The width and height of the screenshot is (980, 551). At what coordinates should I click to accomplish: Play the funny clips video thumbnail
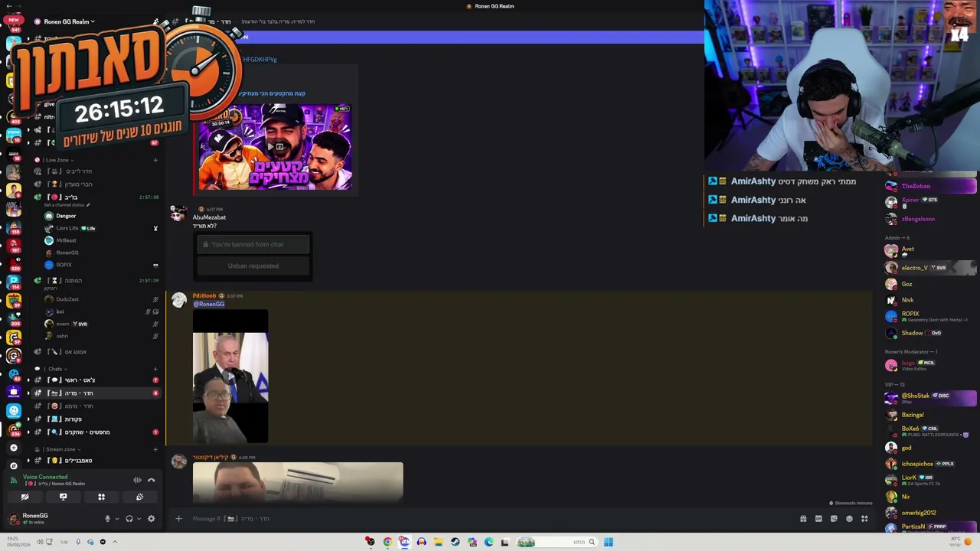pyautogui.click(x=276, y=147)
